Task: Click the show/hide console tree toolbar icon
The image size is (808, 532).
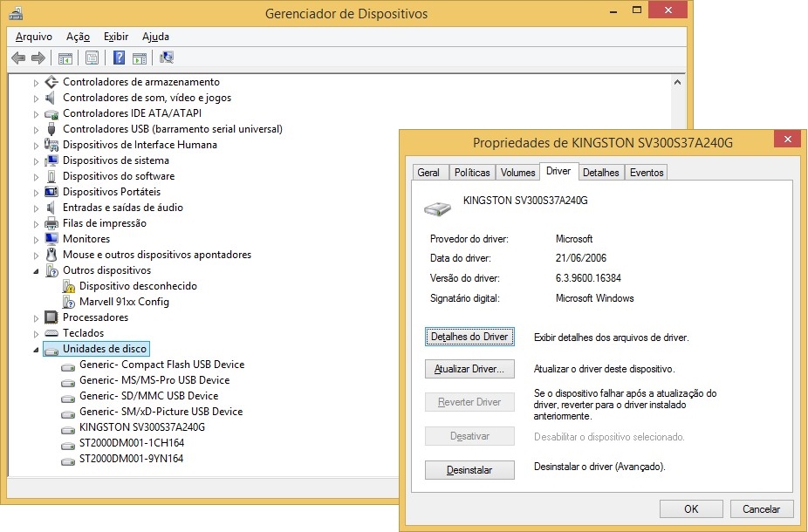Action: click(x=65, y=58)
